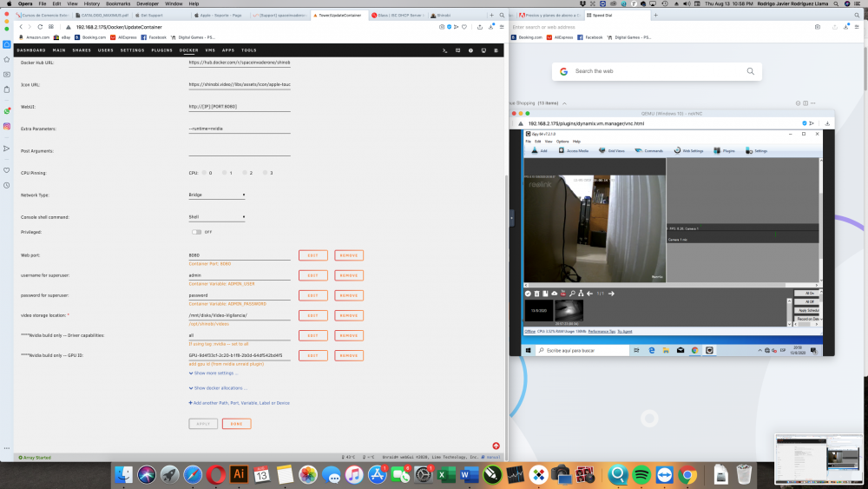The width and height of the screenshot is (868, 489).
Task: Click EDIT for GPU ID row
Action: 312,355
